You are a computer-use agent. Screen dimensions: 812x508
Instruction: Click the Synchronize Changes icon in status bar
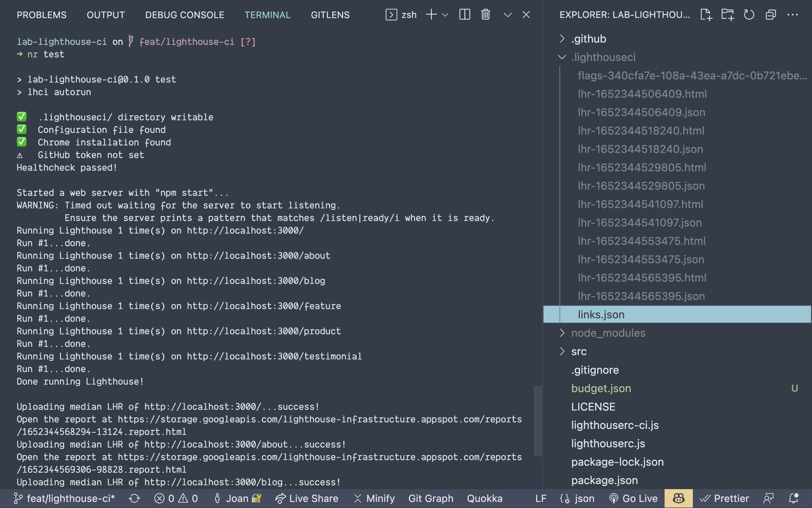(134, 498)
